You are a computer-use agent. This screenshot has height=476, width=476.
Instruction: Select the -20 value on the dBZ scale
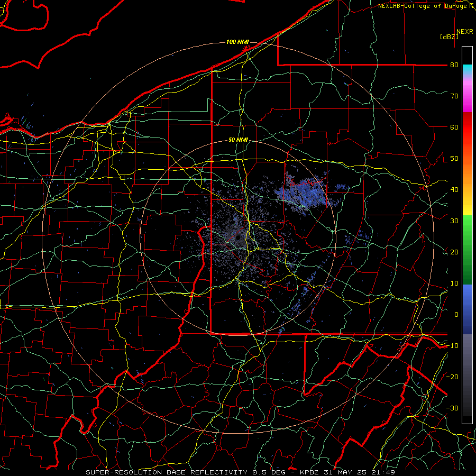[x=452, y=377]
